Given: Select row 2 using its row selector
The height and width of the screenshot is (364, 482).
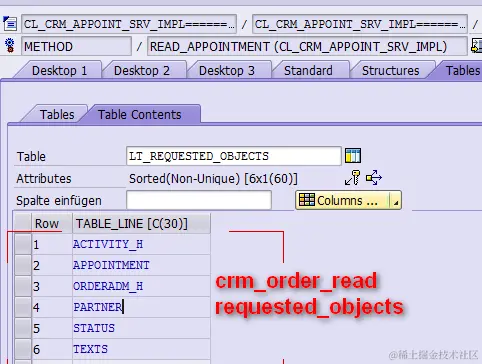Looking at the screenshot, I should pos(23,265).
